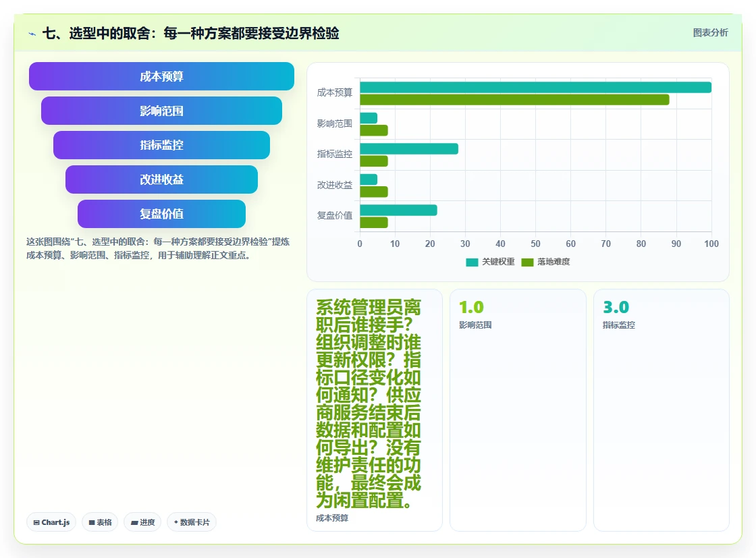Toggle the 关键权重 legend swatch
756x558 pixels.
472,262
